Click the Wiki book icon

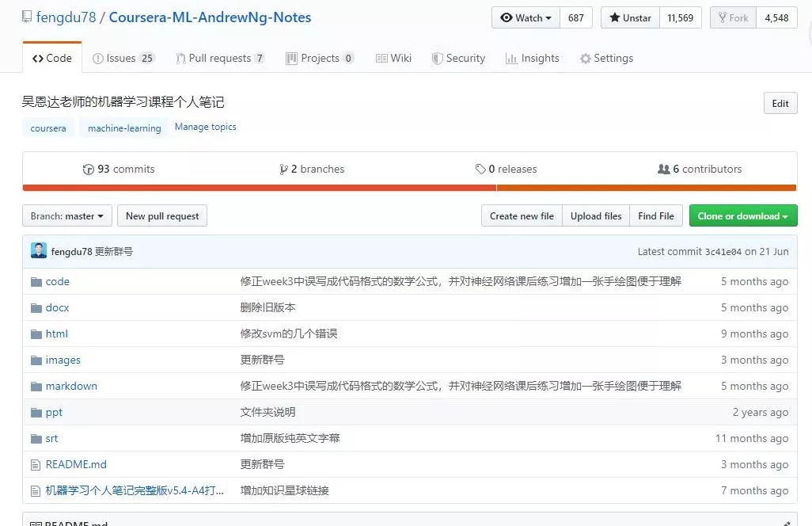[381, 59]
